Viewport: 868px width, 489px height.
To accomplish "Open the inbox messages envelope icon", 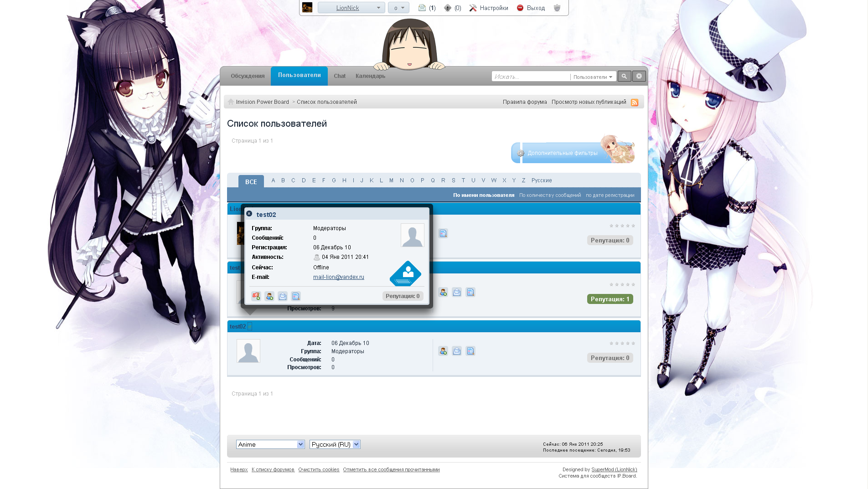I will 422,8.
